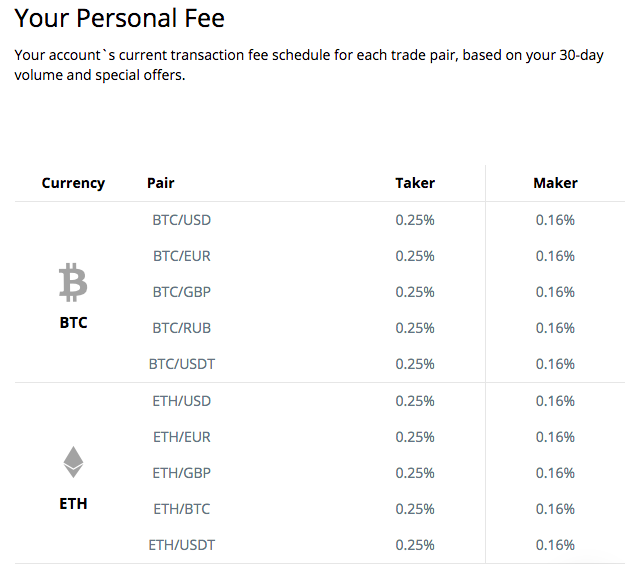Click the Pair column header
Screen dimensions: 628x564
click(x=161, y=183)
